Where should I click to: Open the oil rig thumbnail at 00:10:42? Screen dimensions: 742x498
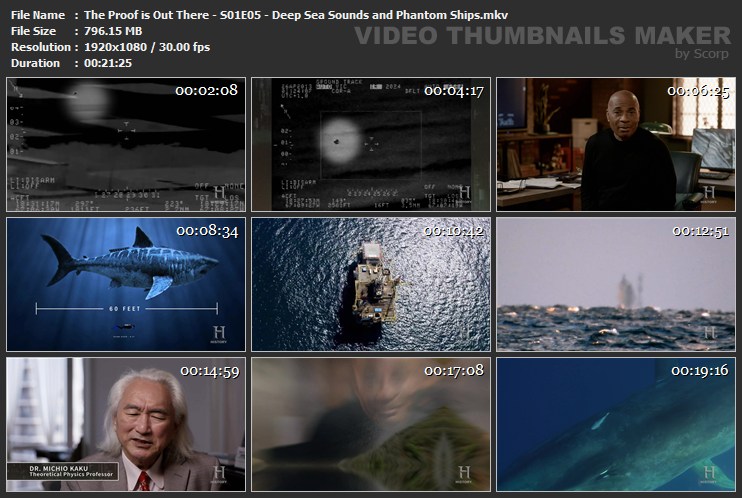(371, 285)
